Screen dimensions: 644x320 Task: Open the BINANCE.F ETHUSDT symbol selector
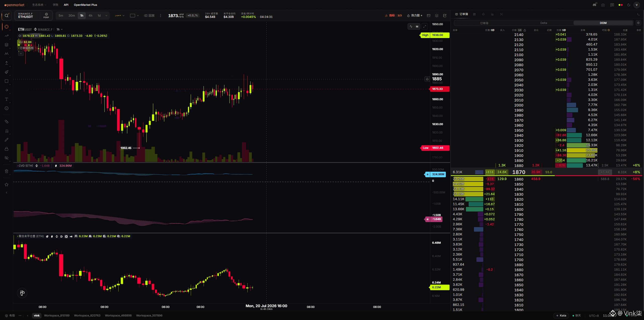[33, 16]
